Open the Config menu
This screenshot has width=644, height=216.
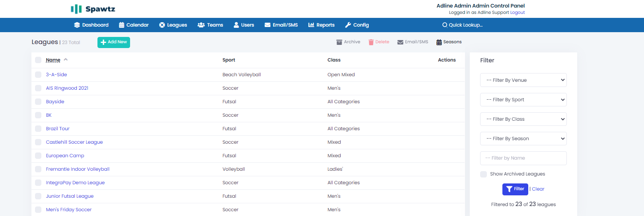pos(357,25)
